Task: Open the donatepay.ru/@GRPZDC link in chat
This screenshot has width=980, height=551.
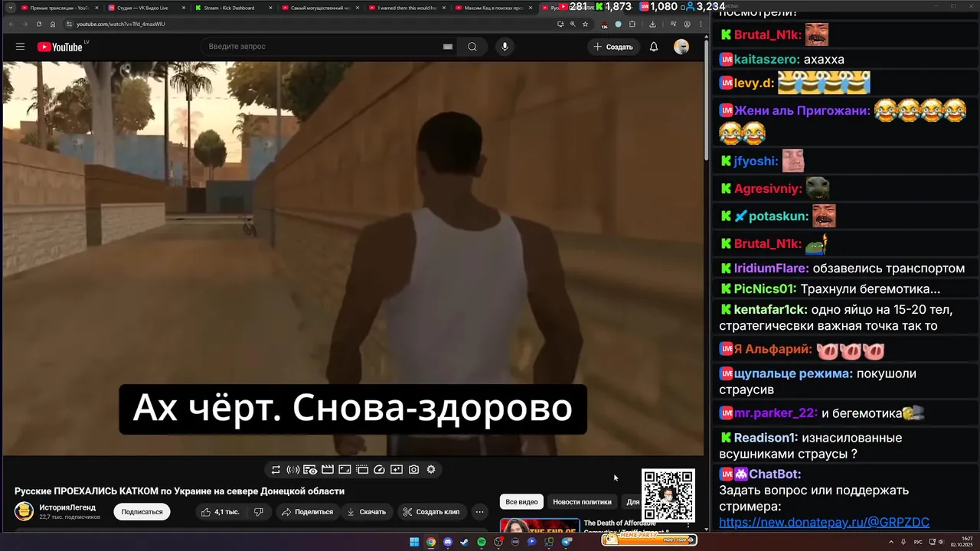Action: coord(825,523)
